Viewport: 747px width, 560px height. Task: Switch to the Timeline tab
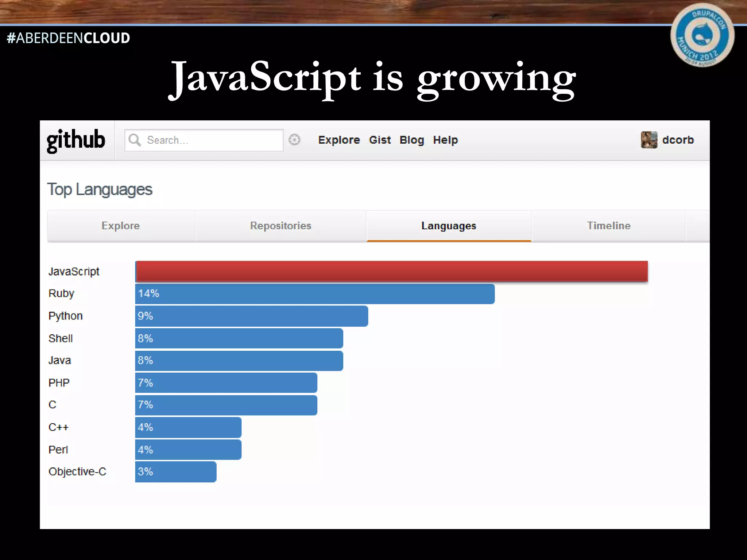608,226
